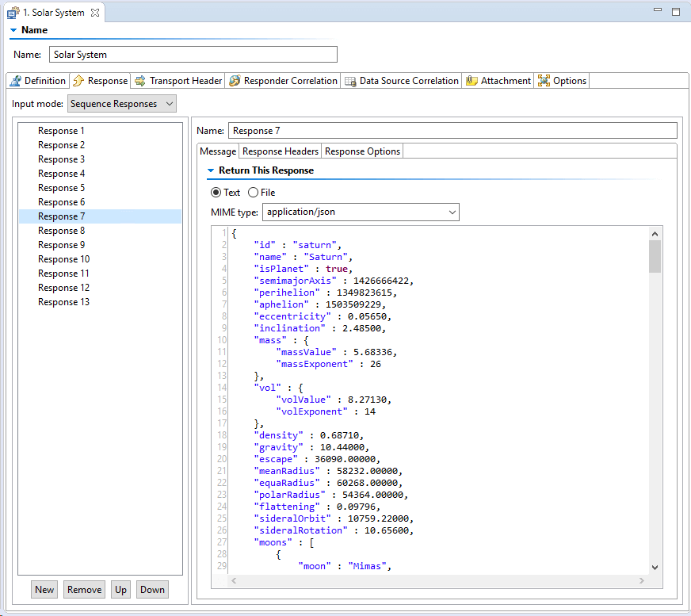Click the New button
The height and width of the screenshot is (616, 691).
[44, 590]
